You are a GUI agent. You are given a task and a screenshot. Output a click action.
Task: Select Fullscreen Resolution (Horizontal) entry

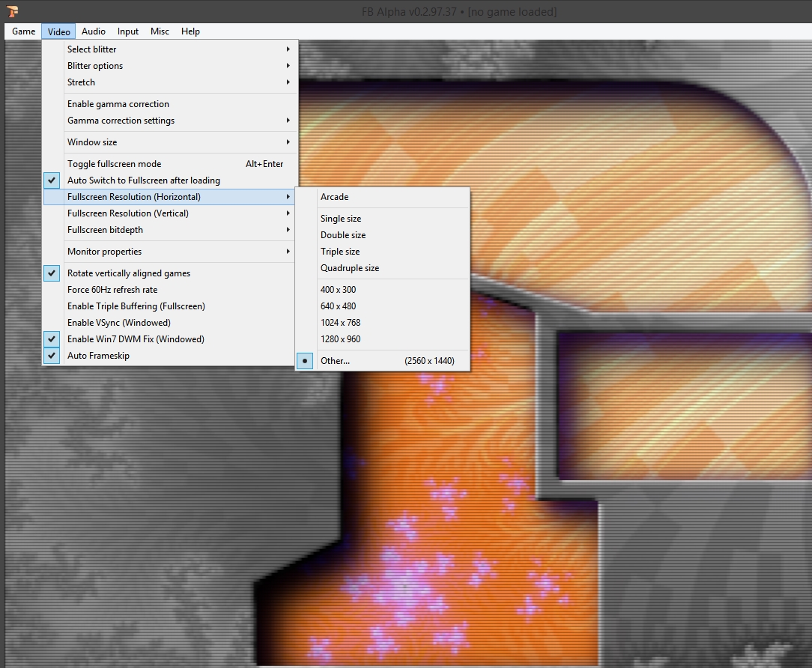[x=170, y=197]
